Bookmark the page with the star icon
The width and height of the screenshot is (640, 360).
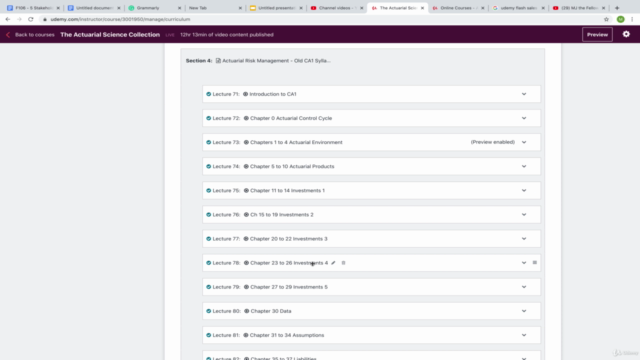coord(606,19)
